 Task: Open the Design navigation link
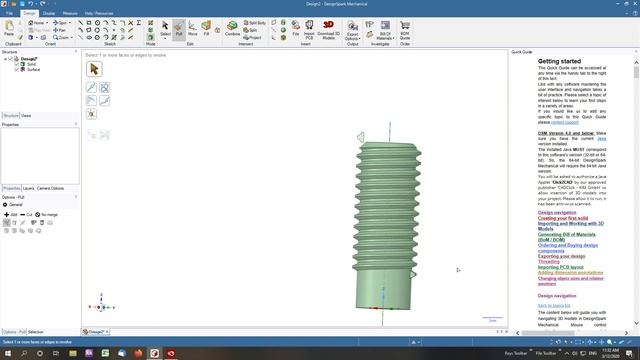click(x=557, y=213)
